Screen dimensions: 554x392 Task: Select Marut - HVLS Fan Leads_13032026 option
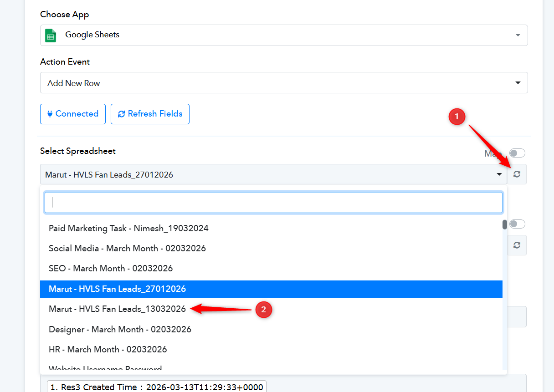click(x=117, y=309)
